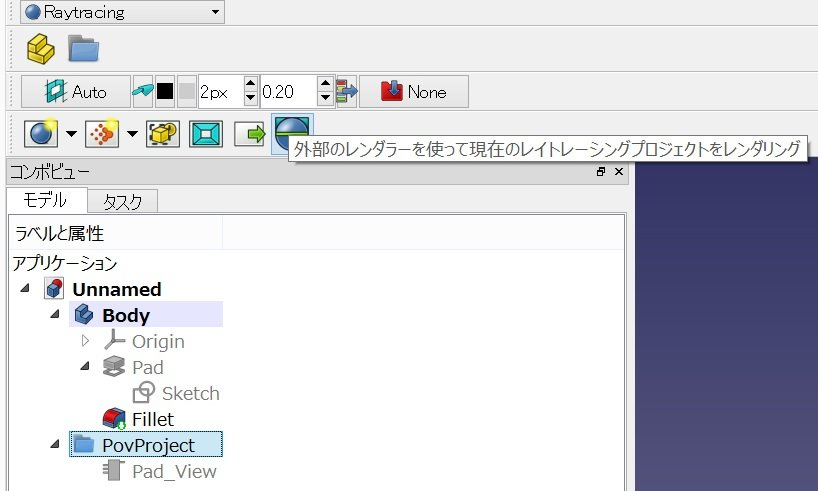Click the reset camera icon
Screen dimensions: 818x491
(x=206, y=134)
